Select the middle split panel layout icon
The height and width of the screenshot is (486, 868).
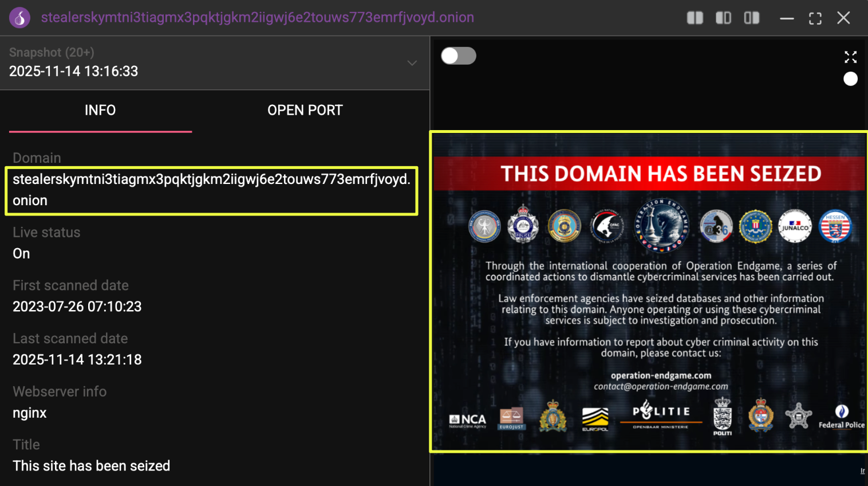point(723,18)
